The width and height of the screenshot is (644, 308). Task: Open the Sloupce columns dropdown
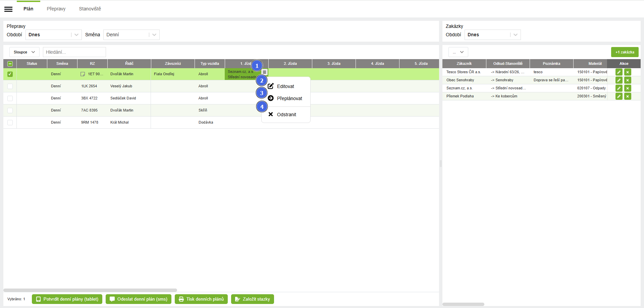(24, 52)
